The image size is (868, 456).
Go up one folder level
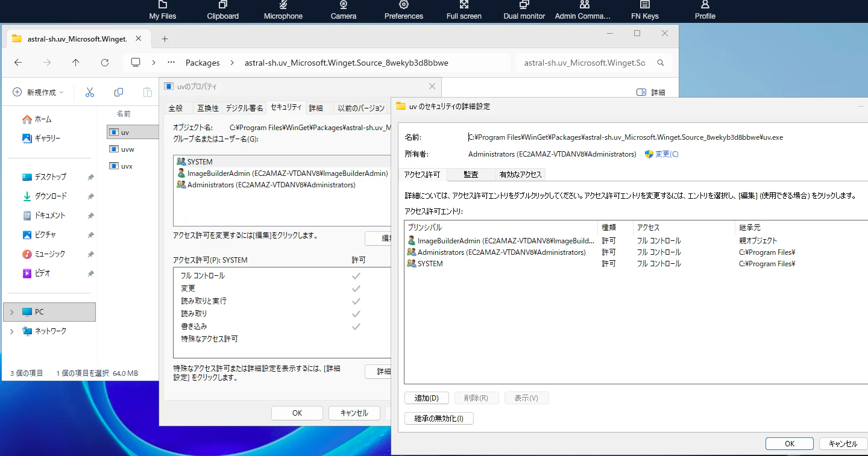(x=75, y=63)
